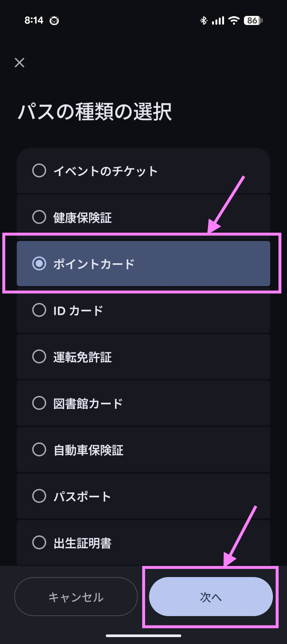
Task: Tap the cellular signal strength icon
Action: pyautogui.click(x=218, y=20)
